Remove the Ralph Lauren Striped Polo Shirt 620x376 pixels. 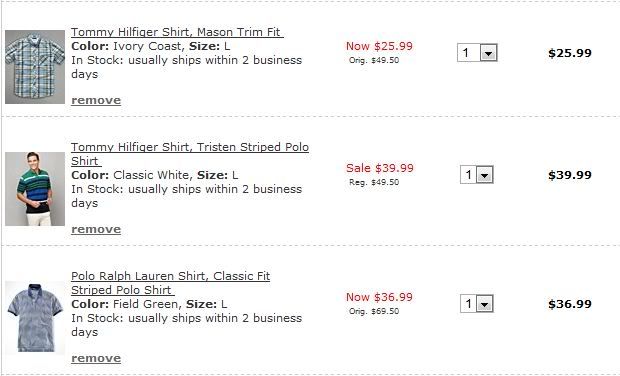(x=96, y=358)
